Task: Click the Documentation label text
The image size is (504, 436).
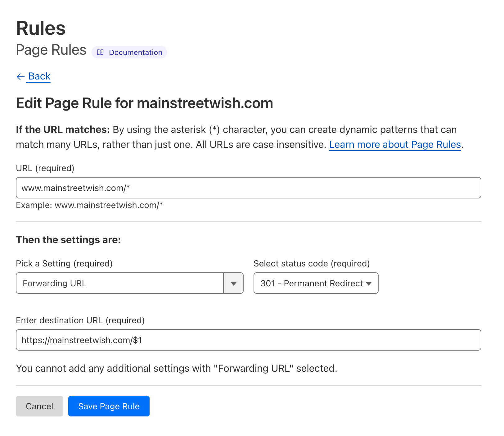Action: click(x=136, y=52)
